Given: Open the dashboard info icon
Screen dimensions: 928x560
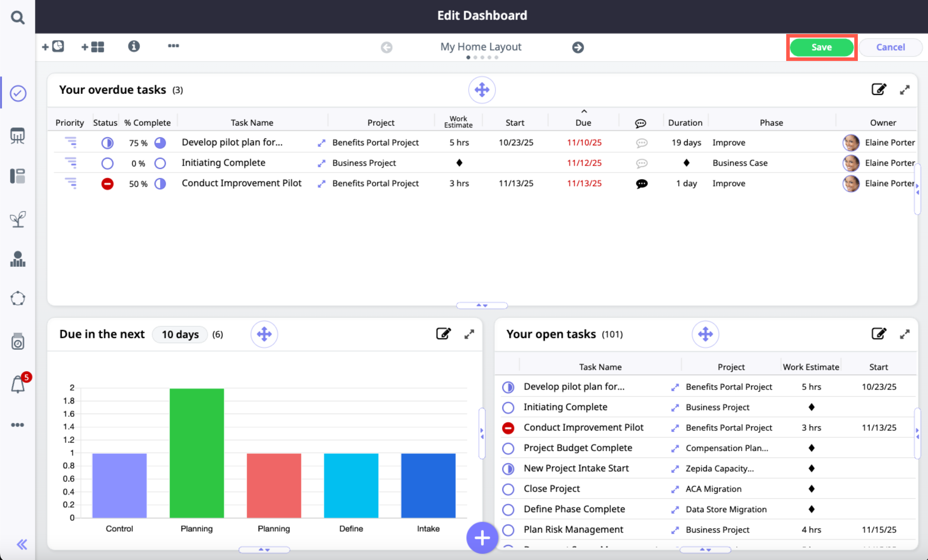Looking at the screenshot, I should (x=134, y=46).
